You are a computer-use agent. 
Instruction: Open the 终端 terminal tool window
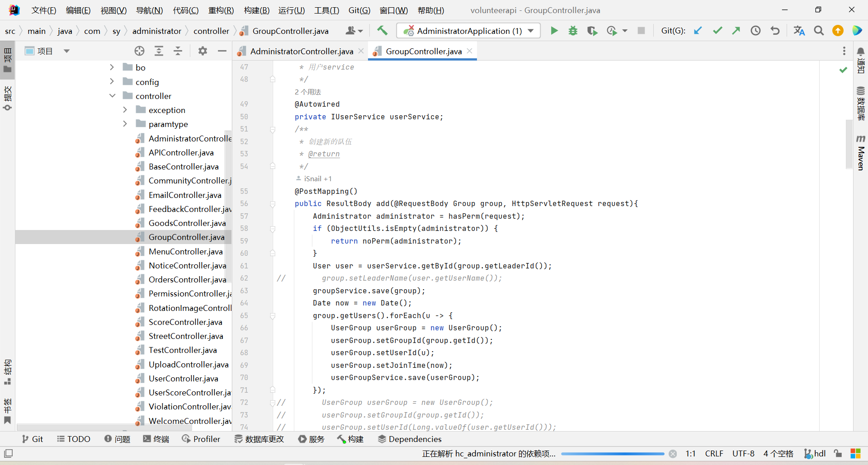point(156,439)
